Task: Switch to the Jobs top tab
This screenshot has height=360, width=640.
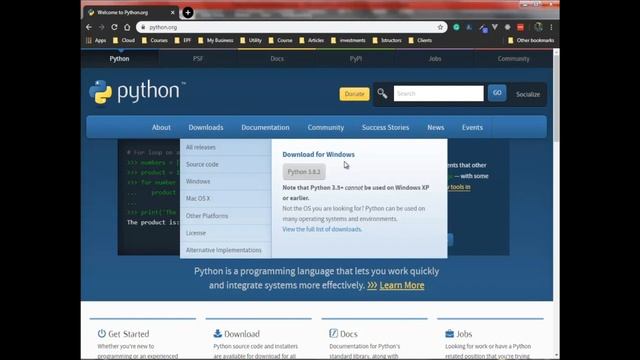Action: pos(435,59)
